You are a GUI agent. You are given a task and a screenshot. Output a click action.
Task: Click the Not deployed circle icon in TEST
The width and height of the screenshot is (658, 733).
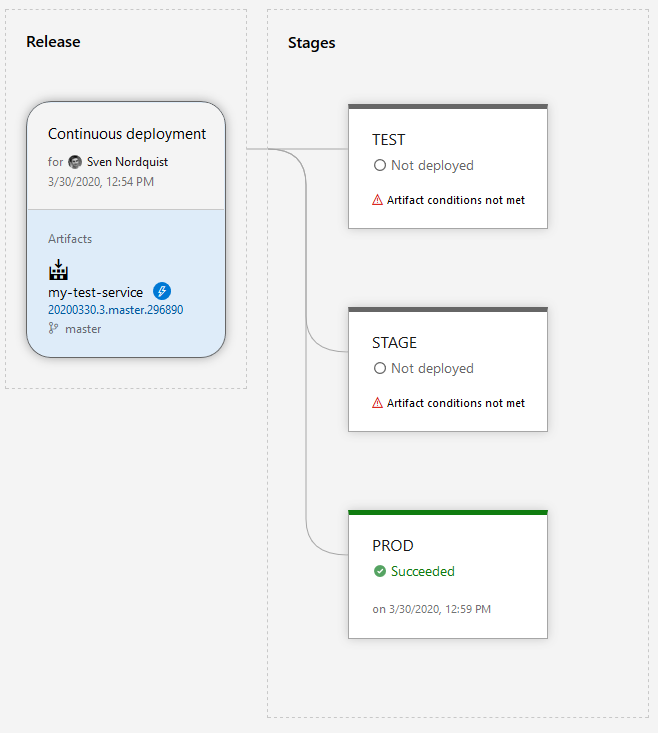tap(379, 166)
